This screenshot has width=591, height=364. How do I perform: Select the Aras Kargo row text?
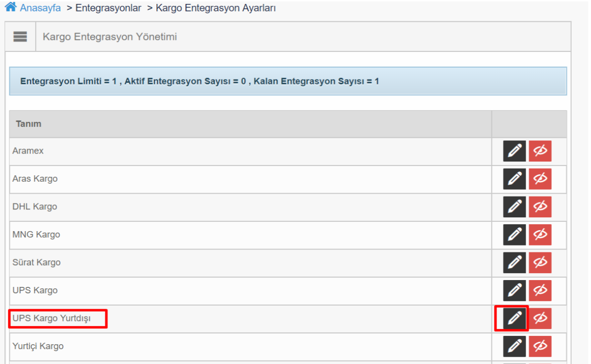[35, 178]
